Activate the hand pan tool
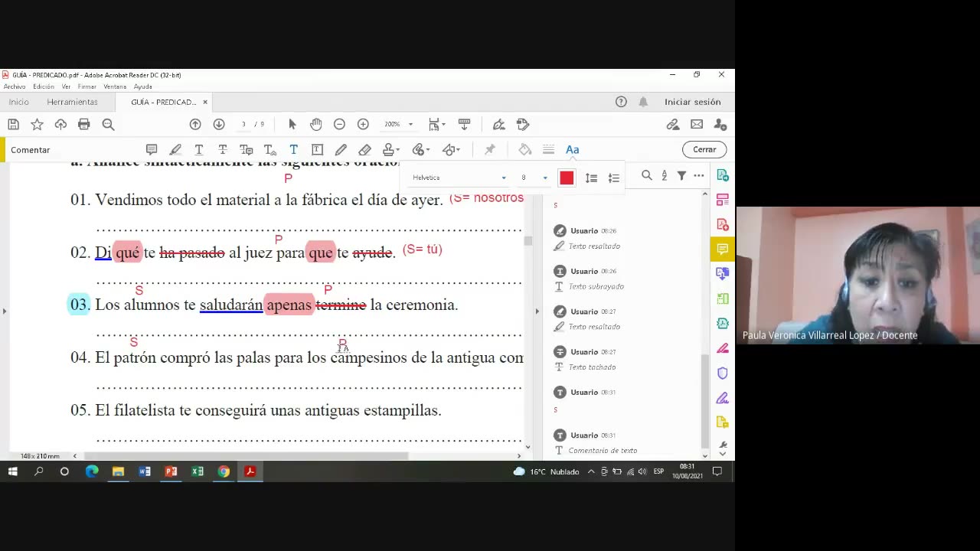 (x=315, y=124)
